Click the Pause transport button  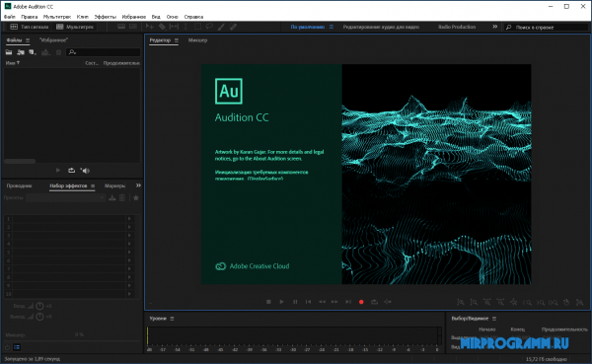295,302
